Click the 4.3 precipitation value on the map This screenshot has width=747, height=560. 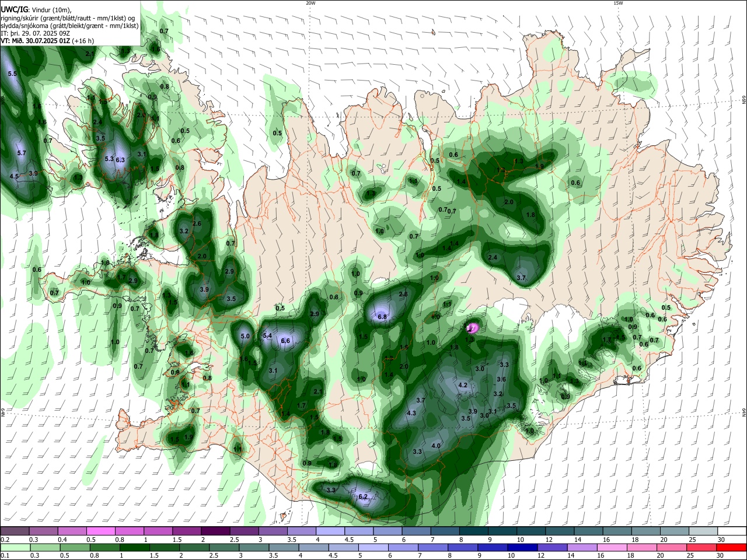(411, 413)
